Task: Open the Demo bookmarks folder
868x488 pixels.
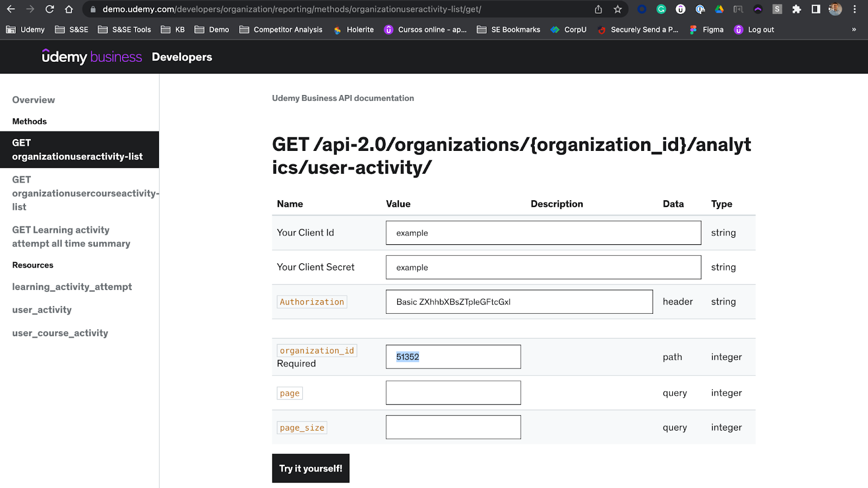Action: click(212, 30)
